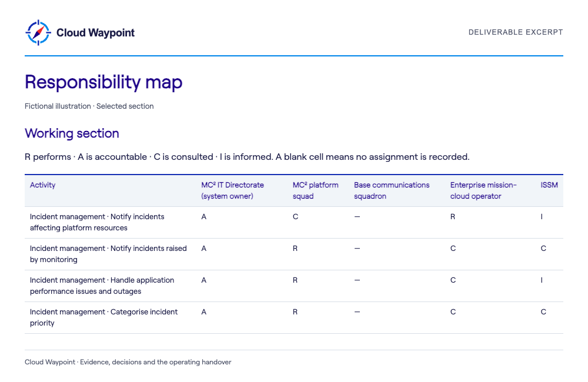Select the DELIVERABLE EXCERPT label
588x382 pixels.
point(516,32)
